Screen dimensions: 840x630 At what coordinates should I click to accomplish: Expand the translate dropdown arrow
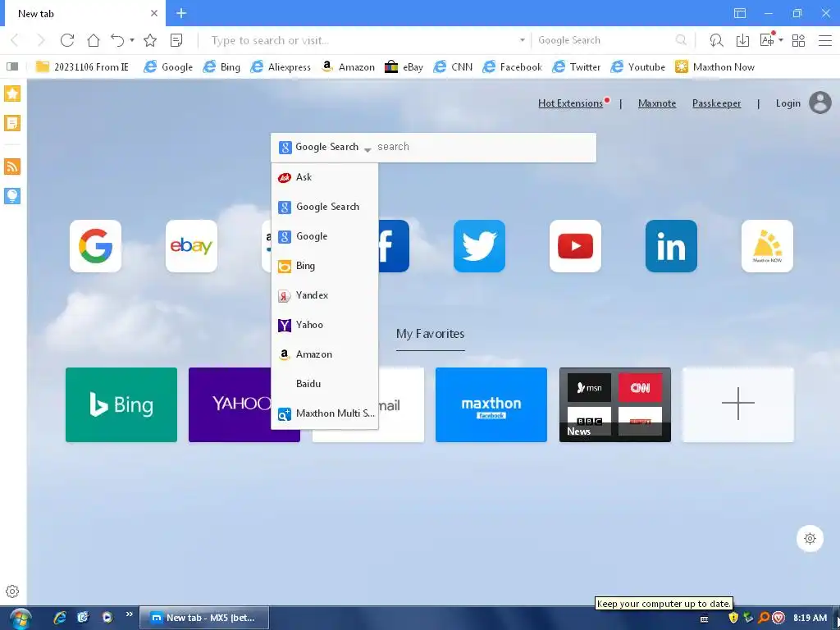point(781,40)
